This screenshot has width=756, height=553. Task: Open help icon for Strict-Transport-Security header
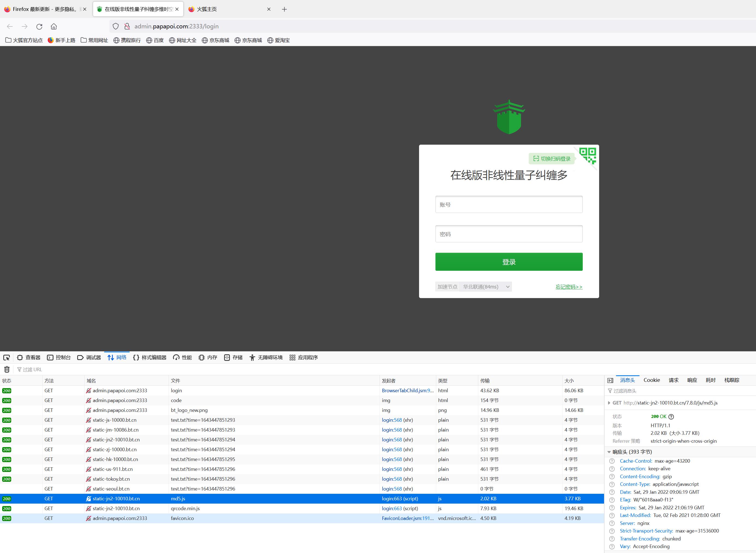point(612,531)
